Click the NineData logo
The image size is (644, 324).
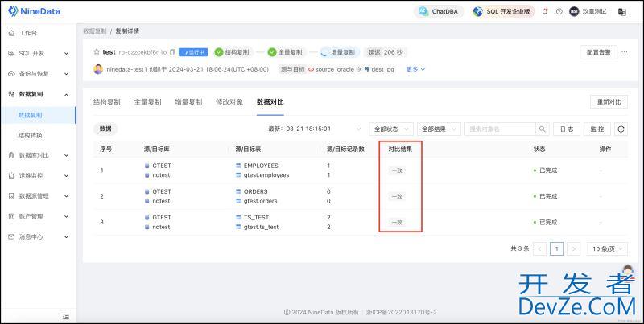click(34, 11)
